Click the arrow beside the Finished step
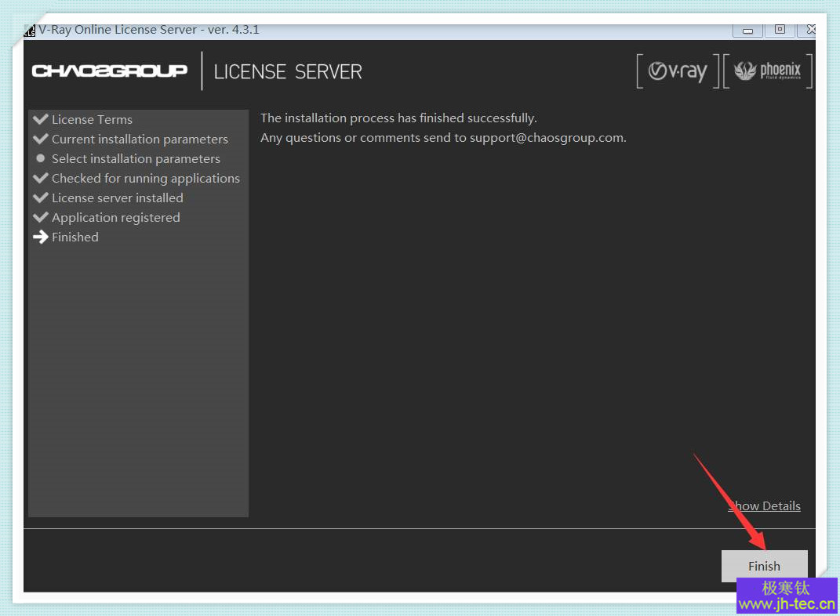Screen dimensions: 840x616 coord(41,237)
